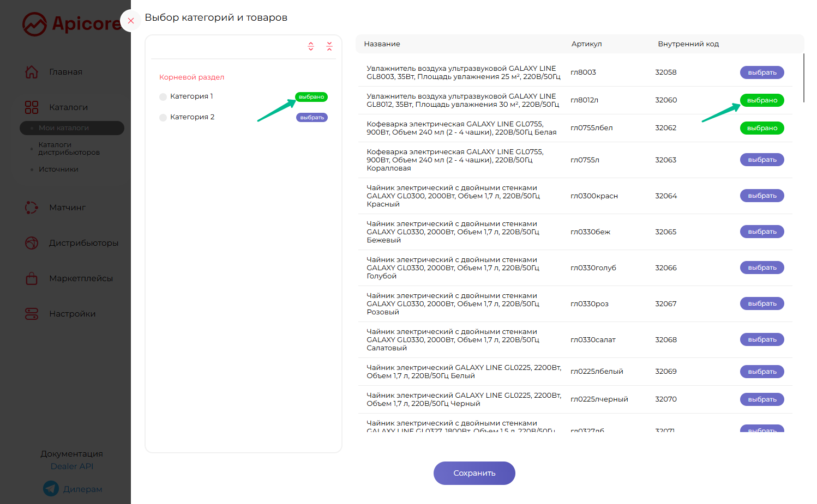This screenshot has width=817, height=504.
Task: Click the Внутренний код column header
Action: pyautogui.click(x=688, y=44)
